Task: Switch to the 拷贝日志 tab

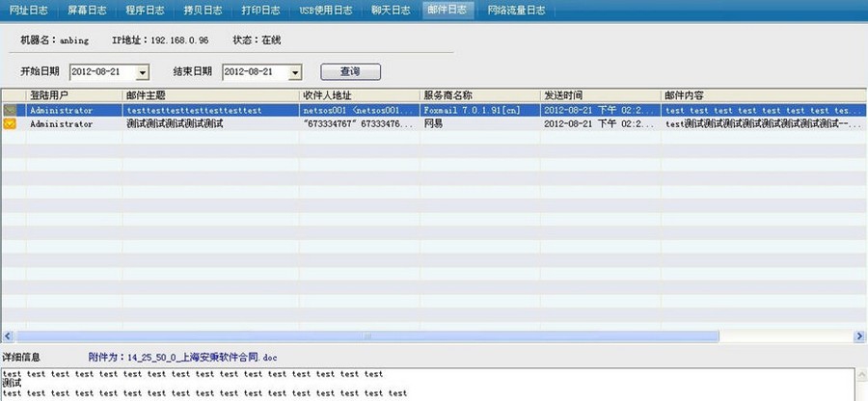Action: tap(203, 10)
